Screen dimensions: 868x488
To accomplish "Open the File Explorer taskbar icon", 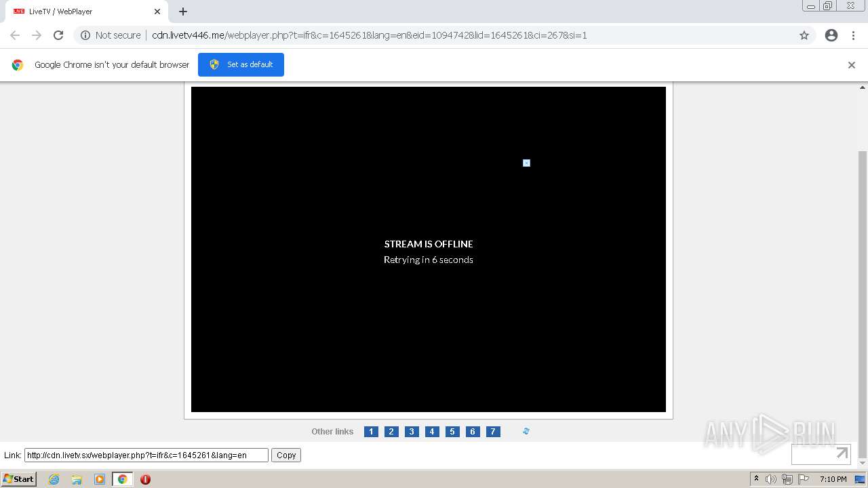I will coord(77,479).
